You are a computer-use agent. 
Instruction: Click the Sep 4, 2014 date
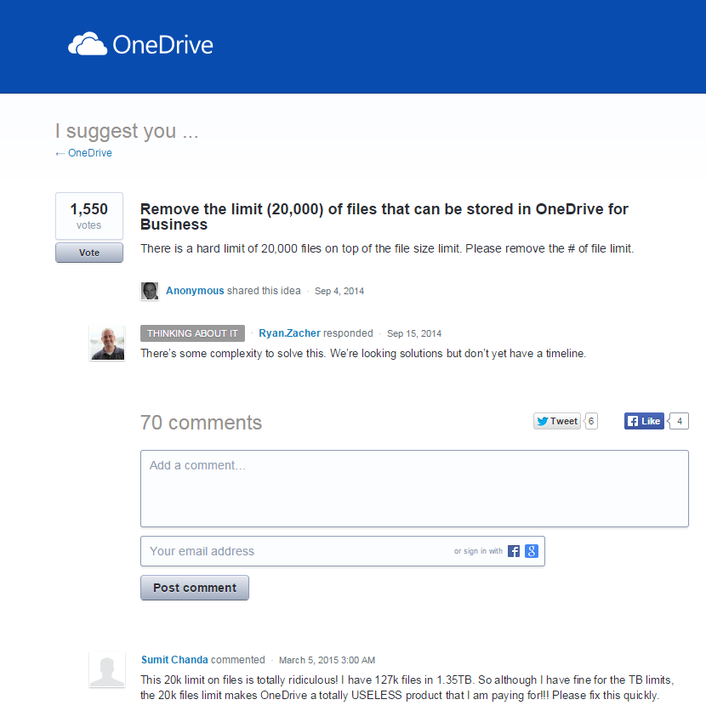pos(339,291)
